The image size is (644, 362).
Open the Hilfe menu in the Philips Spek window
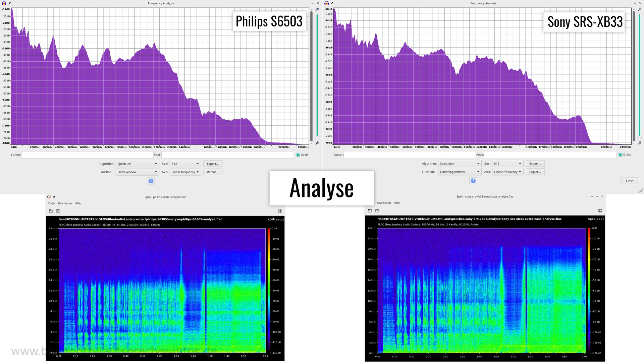[78, 203]
